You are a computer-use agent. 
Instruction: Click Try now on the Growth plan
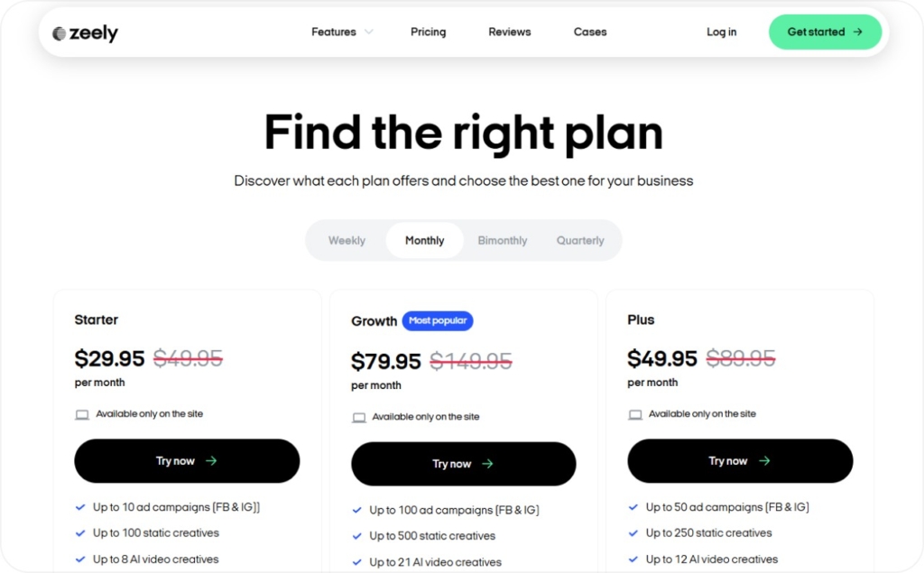tap(463, 464)
